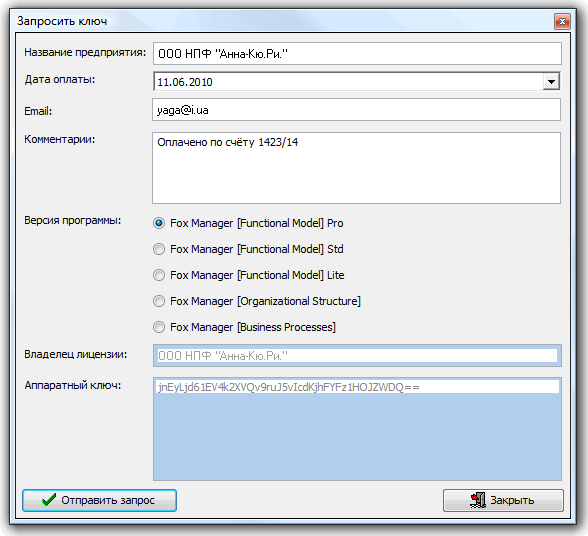Image resolution: width=588 pixels, height=536 pixels.
Task: Click the exit door icon on Закрыть
Action: tap(478, 500)
